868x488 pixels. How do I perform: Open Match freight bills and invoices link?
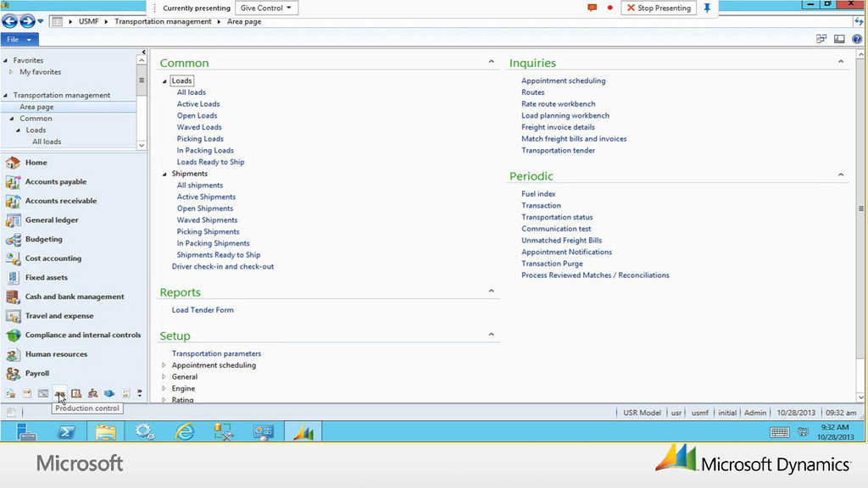[x=574, y=139]
